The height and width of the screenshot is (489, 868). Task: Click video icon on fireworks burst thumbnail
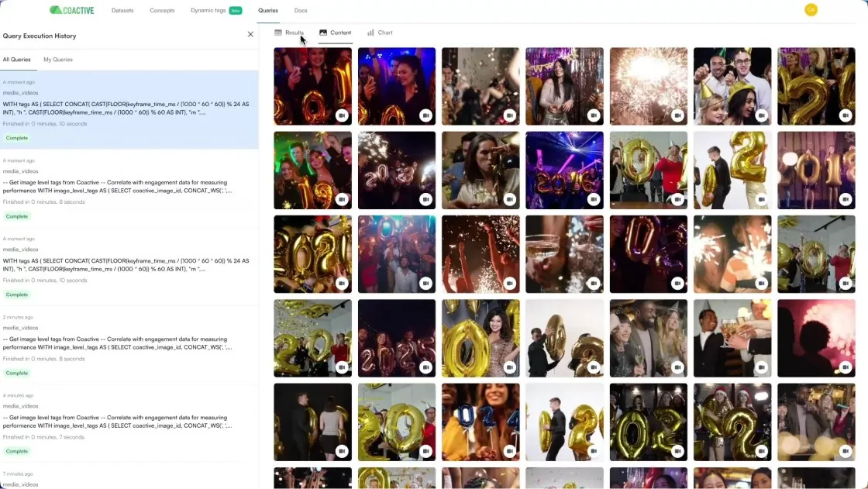(x=677, y=115)
